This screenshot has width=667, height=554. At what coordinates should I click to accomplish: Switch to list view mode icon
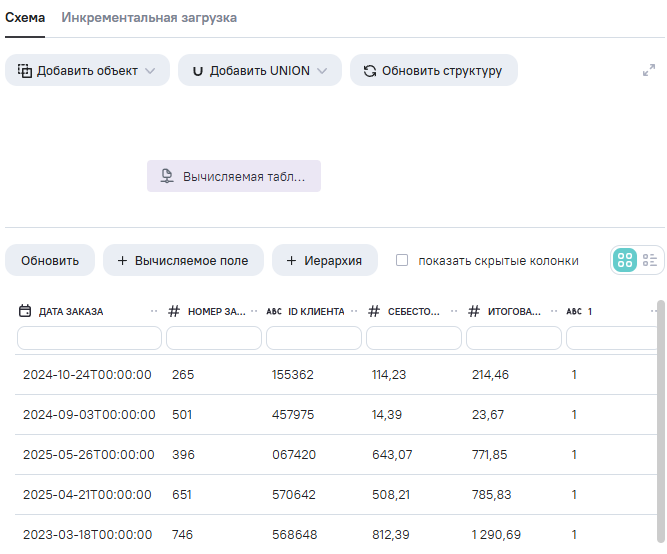pyautogui.click(x=650, y=260)
